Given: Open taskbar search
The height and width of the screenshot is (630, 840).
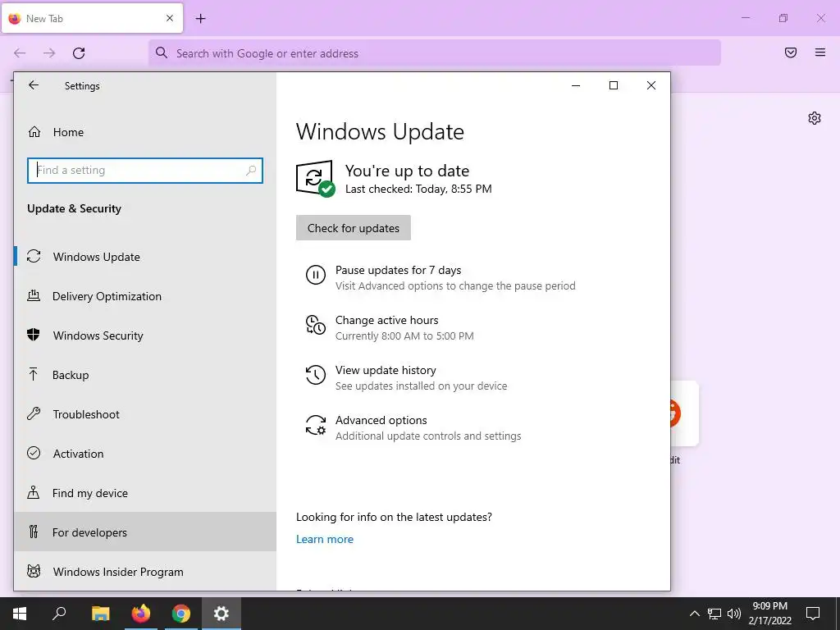Looking at the screenshot, I should click(x=59, y=614).
